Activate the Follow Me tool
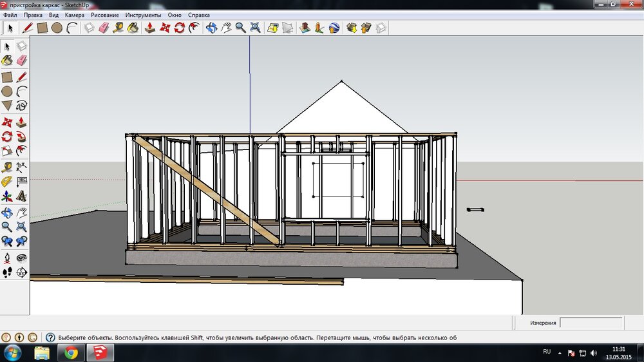The image size is (644, 362). pos(21,136)
